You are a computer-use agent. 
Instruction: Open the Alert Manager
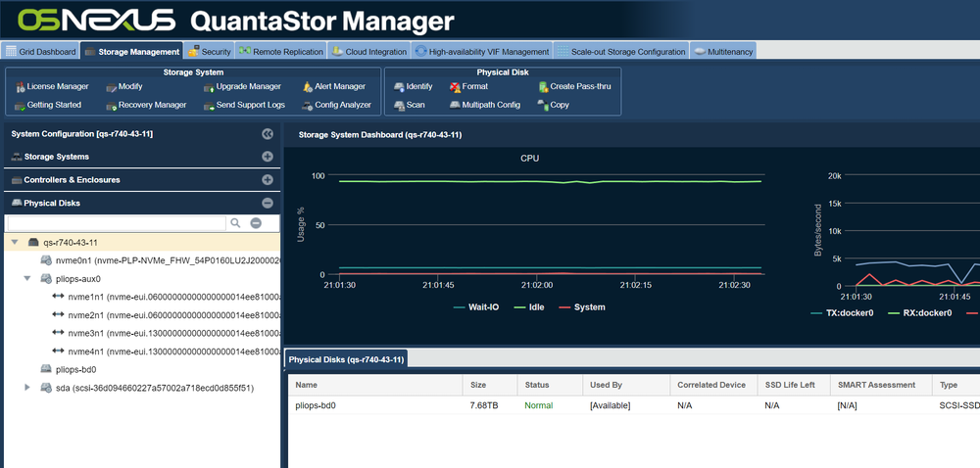point(334,87)
